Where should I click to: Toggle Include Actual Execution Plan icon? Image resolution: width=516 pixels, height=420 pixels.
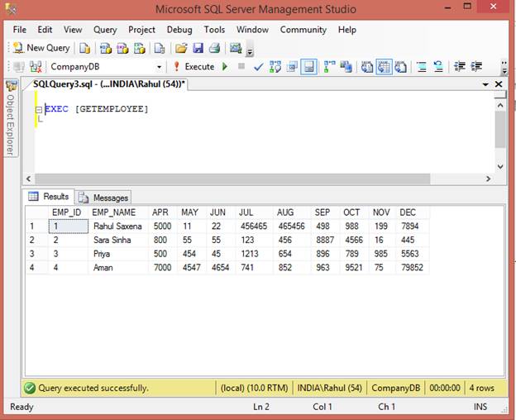329,67
